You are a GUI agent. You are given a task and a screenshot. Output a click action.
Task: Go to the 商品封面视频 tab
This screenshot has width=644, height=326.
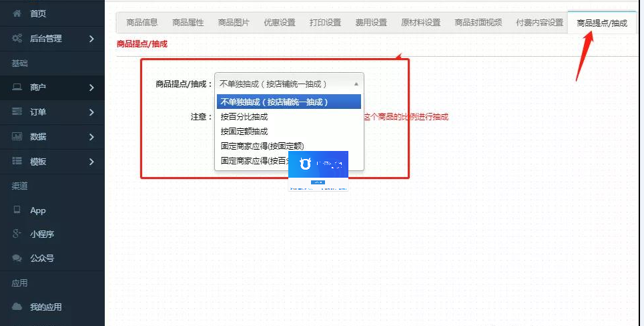478,23
